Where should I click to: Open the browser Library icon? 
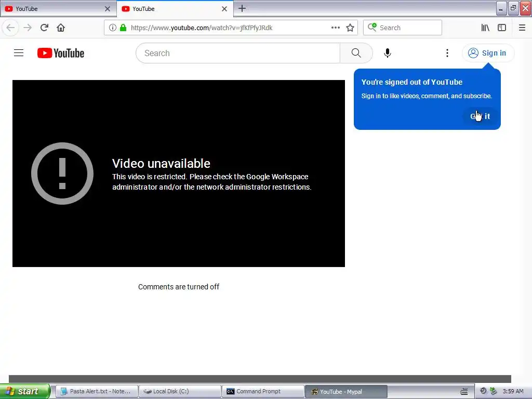[485, 28]
